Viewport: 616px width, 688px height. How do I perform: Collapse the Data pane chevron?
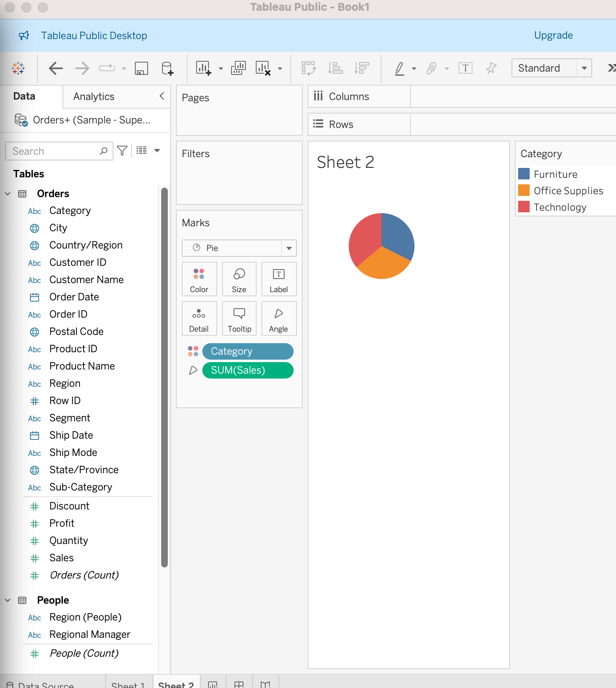tap(162, 96)
